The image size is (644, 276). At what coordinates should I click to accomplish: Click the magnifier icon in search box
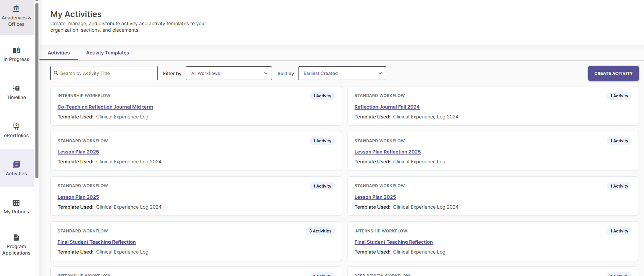[x=56, y=73]
